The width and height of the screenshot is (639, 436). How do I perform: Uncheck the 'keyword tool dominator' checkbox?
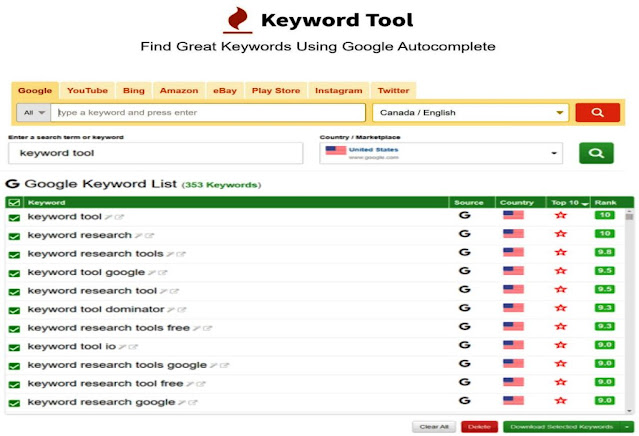[14, 310]
